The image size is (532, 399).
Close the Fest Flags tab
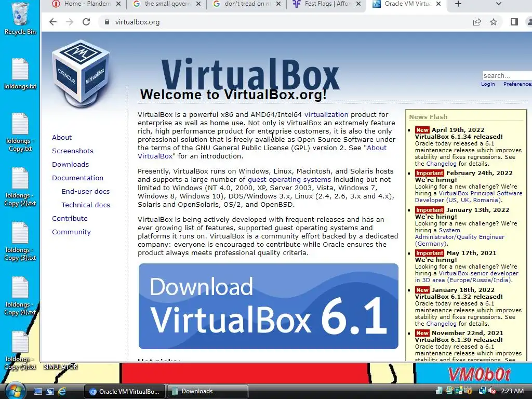[358, 4]
